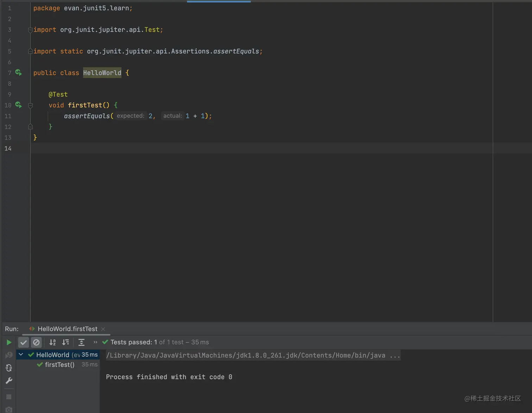
Task: Click 'org.junit.jupiter.api.Test' import text
Action: 110,30
